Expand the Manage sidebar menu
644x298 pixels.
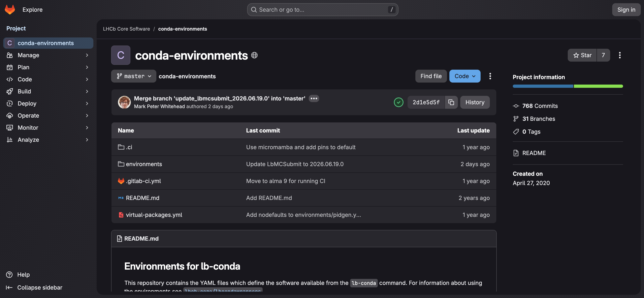pyautogui.click(x=48, y=55)
